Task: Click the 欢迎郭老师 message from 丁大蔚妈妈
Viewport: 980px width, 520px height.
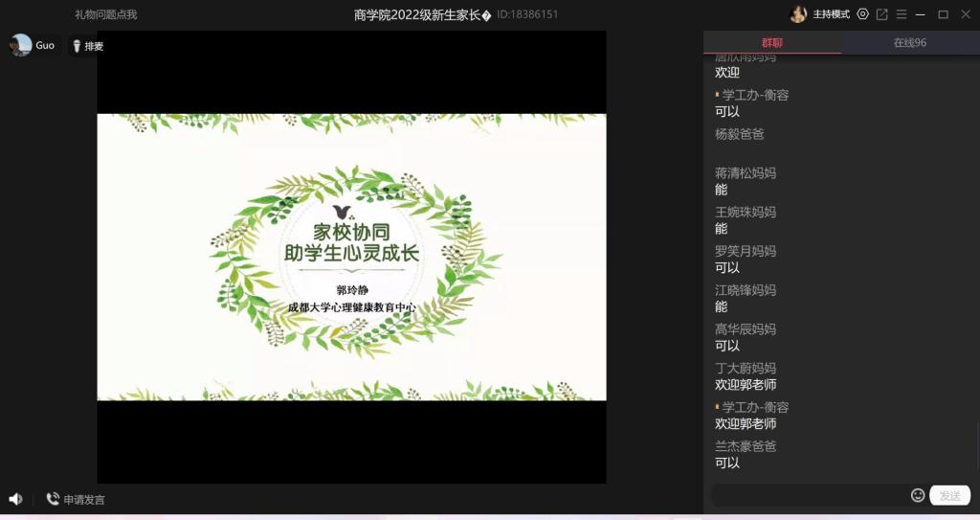Action: pyautogui.click(x=746, y=385)
